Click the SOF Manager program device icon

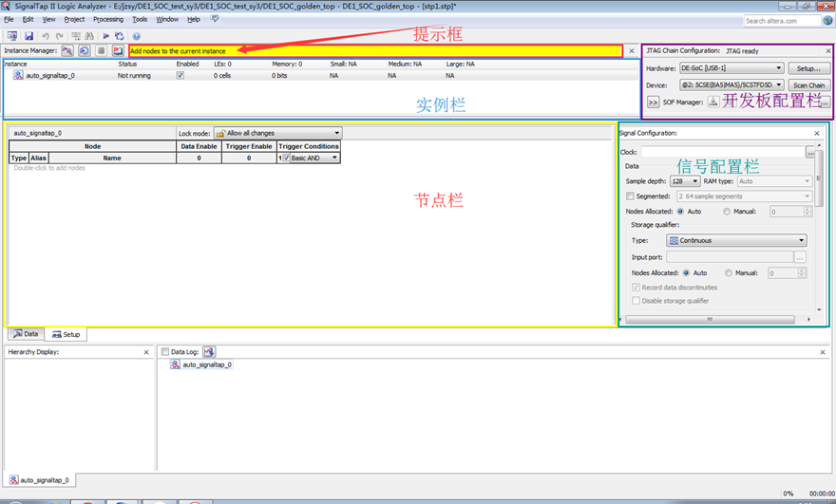712,102
